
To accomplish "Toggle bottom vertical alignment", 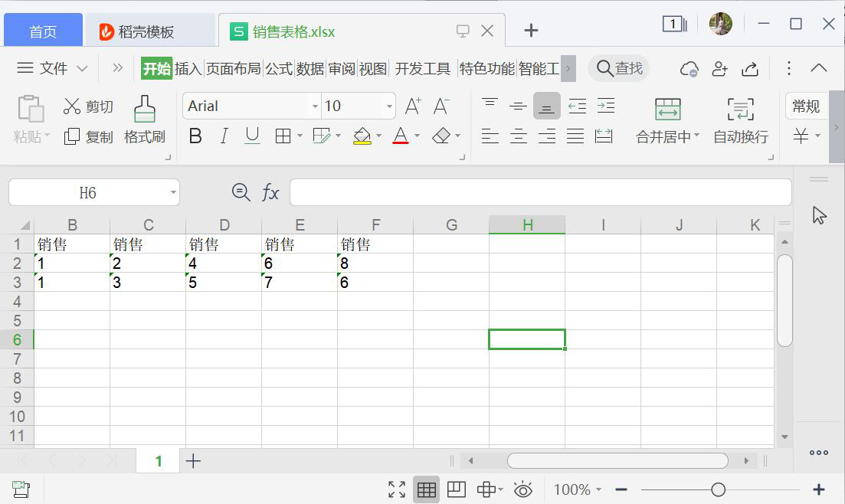I will (x=547, y=106).
